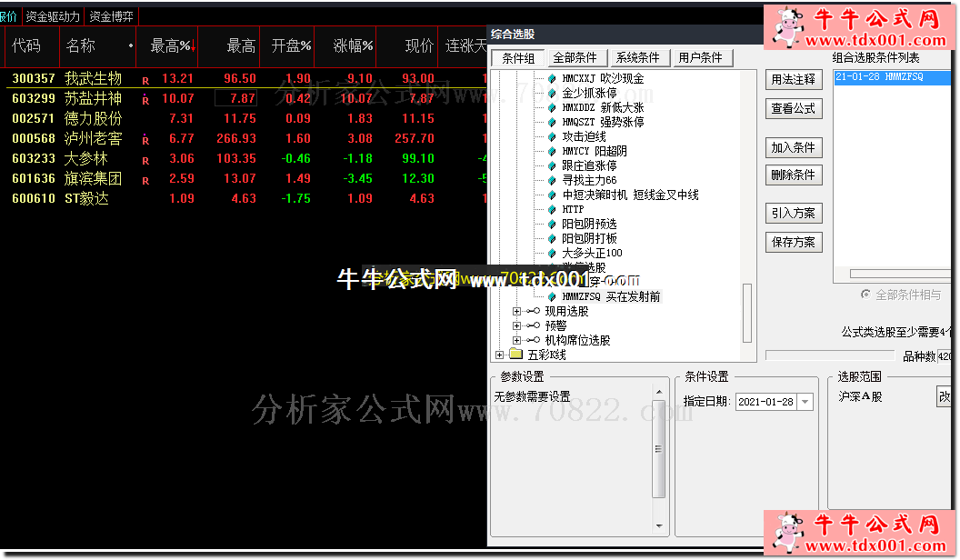Click the 大多头正100 formula icon

point(552,253)
